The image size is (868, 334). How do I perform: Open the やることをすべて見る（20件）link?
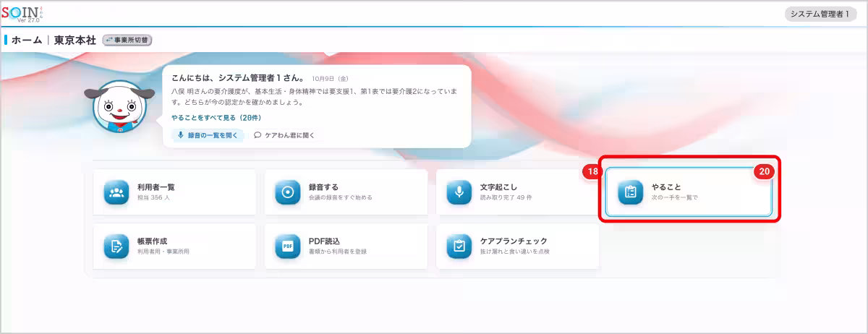coord(216,118)
